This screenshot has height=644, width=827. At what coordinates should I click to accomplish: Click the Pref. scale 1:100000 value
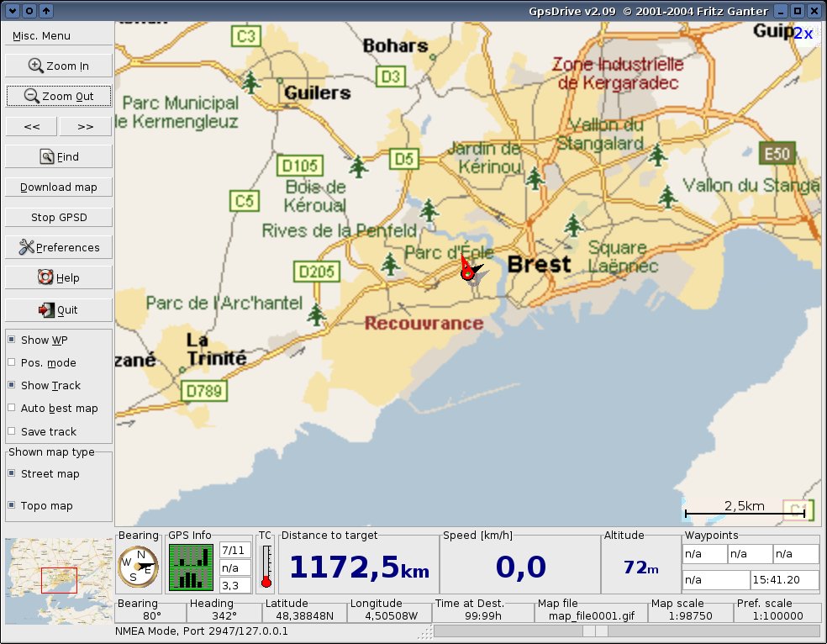[777, 615]
